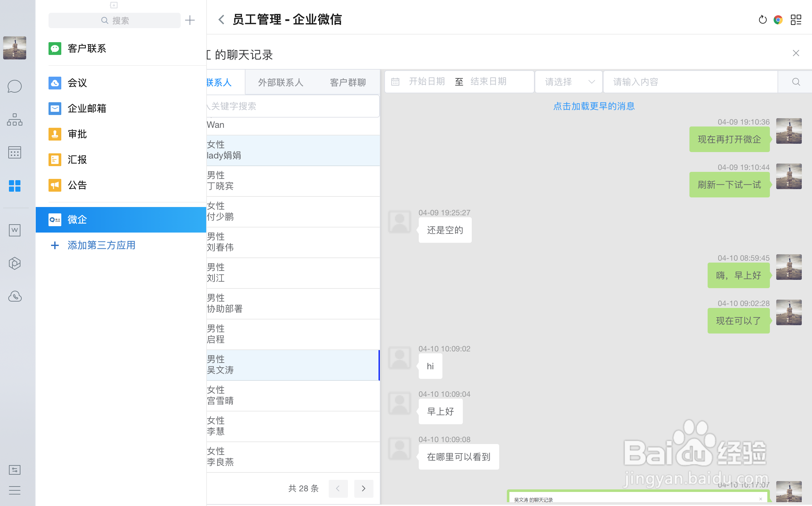Image resolution: width=812 pixels, height=506 pixels.
Task: Switch to 外部联系人 tab
Action: click(281, 82)
